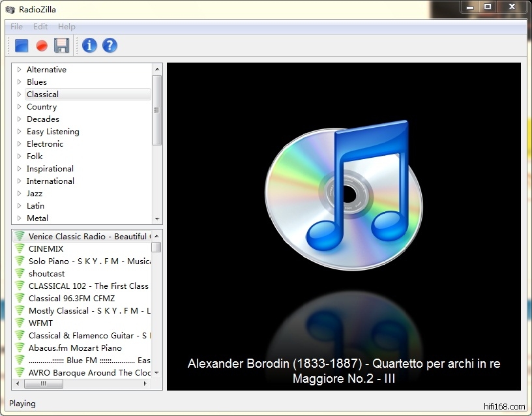
Task: Choose Classical 96.3FM CFMZ station
Action: [72, 299]
